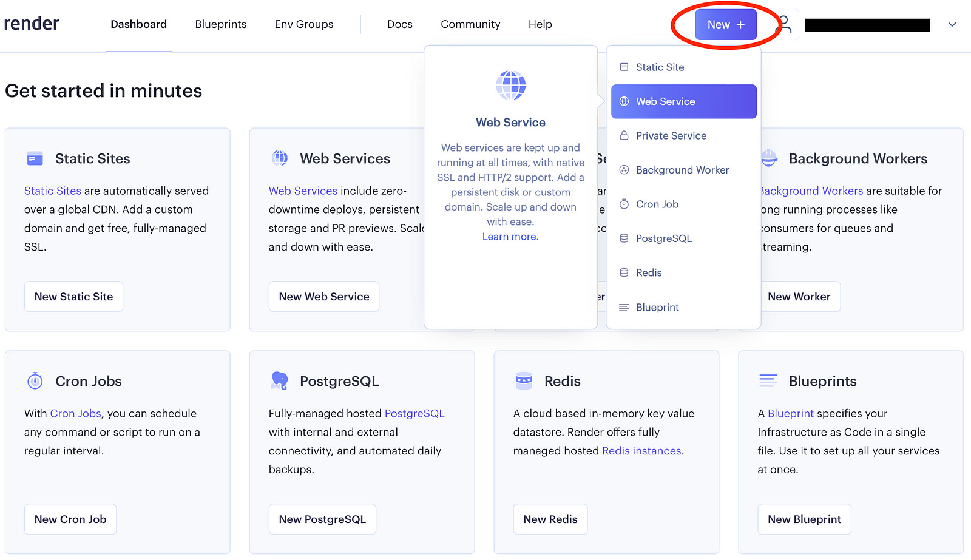Open the Blueprint link in the card description

click(791, 413)
